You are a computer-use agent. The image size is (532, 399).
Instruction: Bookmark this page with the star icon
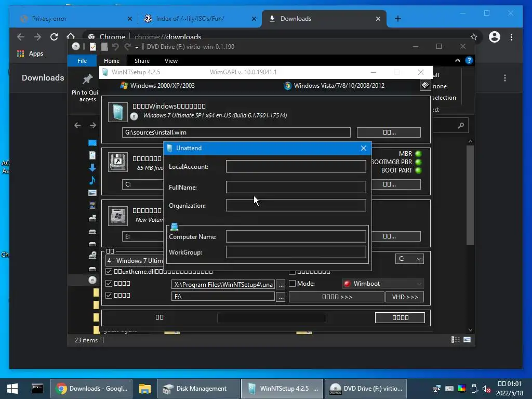pyautogui.click(x=474, y=37)
